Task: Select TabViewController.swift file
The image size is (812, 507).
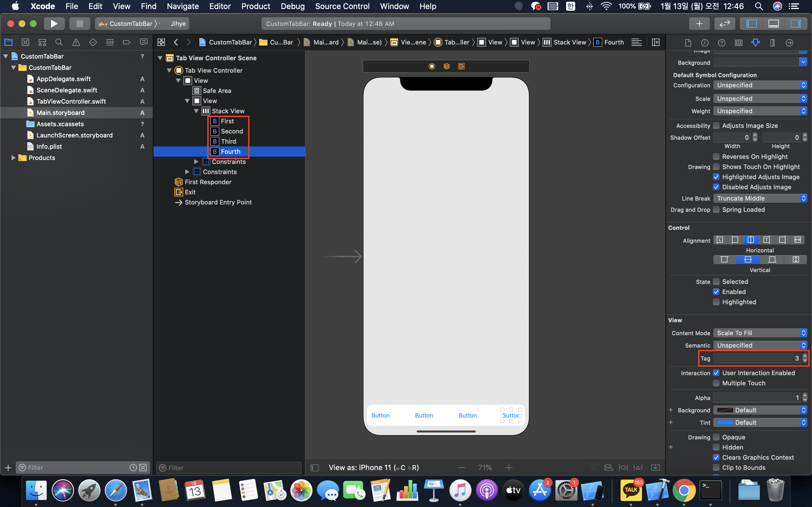Action: pyautogui.click(x=71, y=101)
